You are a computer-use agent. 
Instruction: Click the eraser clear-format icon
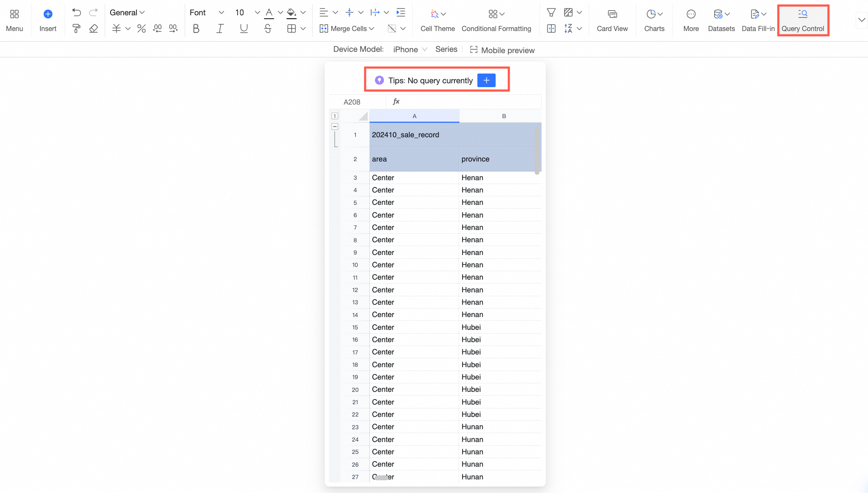[94, 28]
